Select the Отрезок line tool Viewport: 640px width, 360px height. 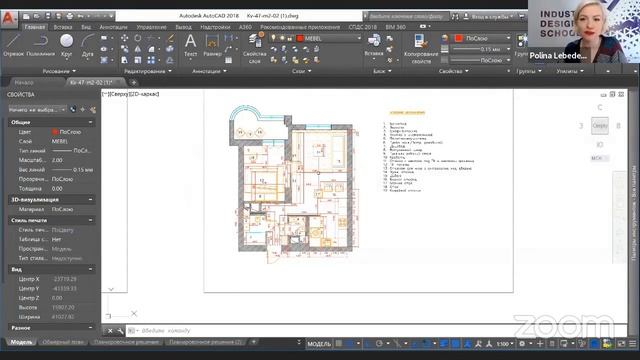tap(13, 45)
